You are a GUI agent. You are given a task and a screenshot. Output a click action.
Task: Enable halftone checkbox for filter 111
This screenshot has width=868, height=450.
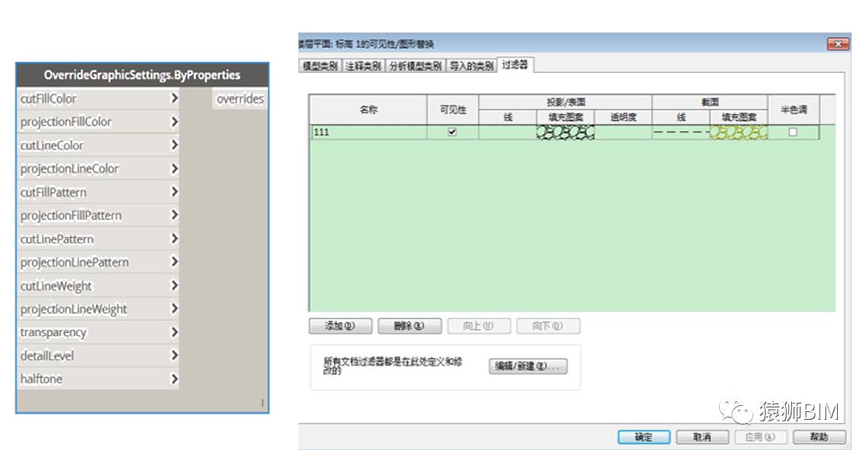[793, 132]
